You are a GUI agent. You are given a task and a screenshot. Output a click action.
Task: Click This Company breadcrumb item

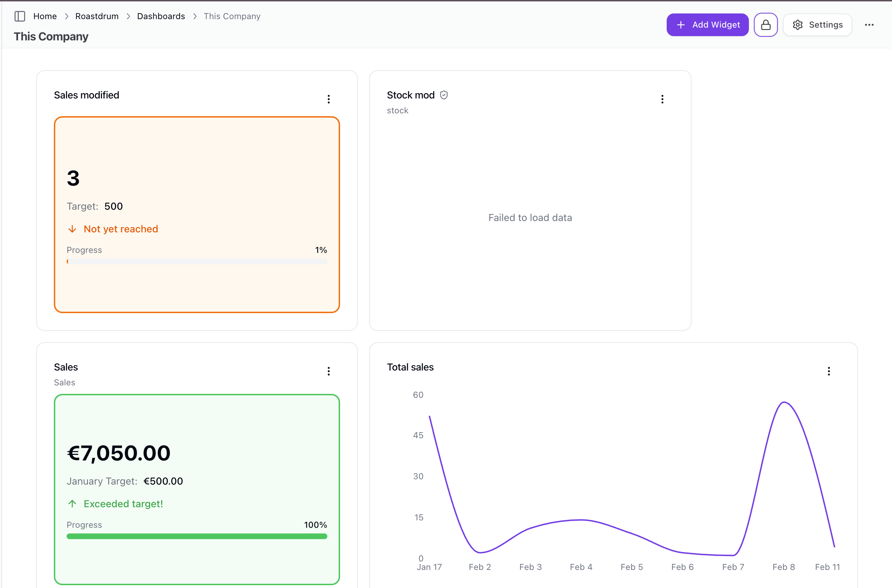tap(232, 16)
